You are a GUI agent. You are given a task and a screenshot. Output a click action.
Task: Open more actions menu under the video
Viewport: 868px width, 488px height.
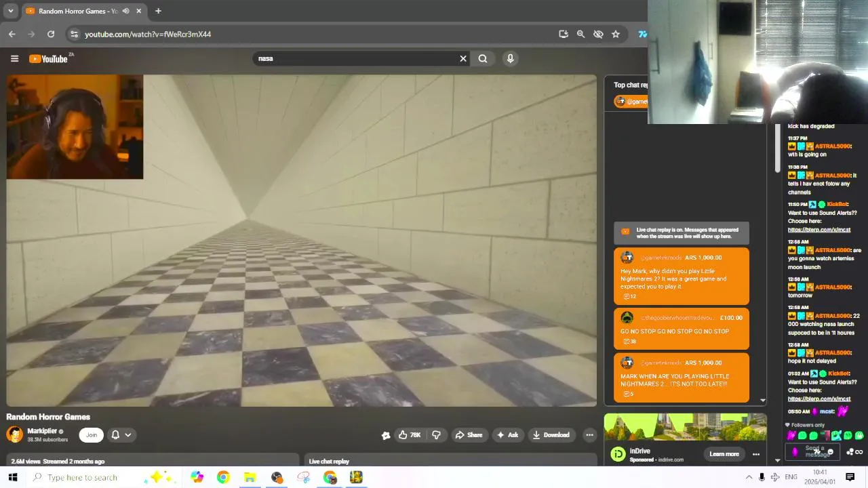[x=589, y=434]
